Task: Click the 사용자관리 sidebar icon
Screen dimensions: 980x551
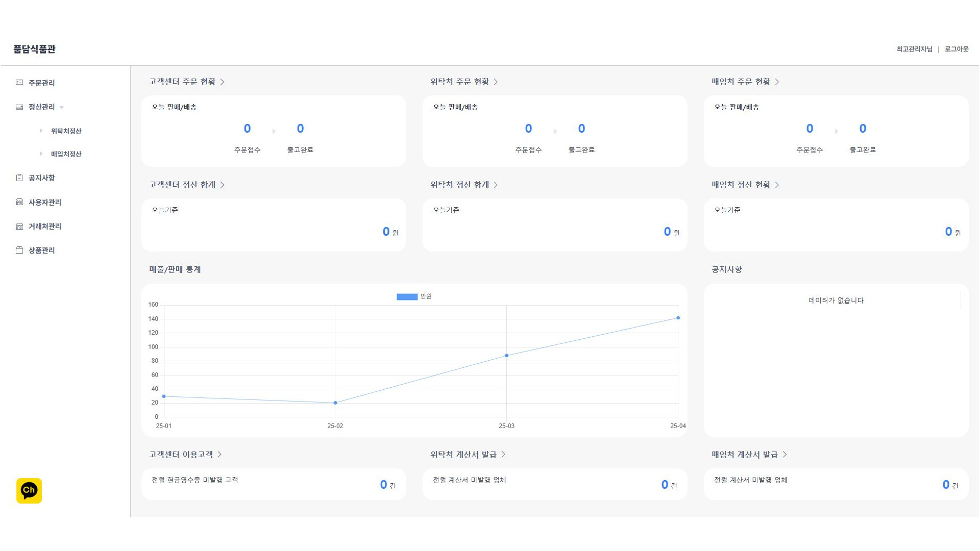Action: 19,203
